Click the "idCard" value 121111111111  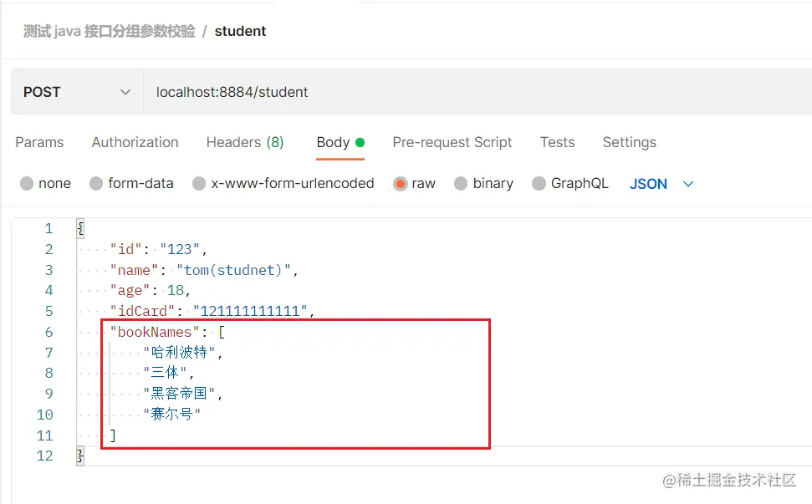click(249, 311)
